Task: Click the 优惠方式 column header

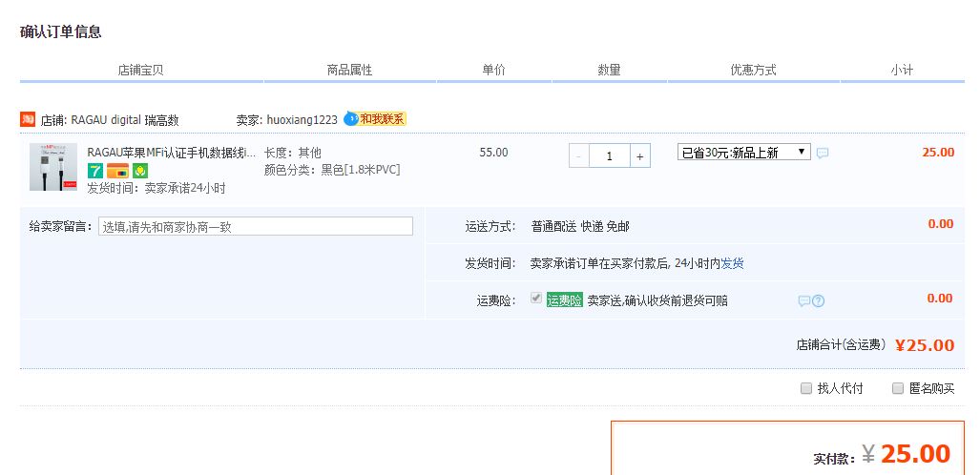Action: coord(753,70)
